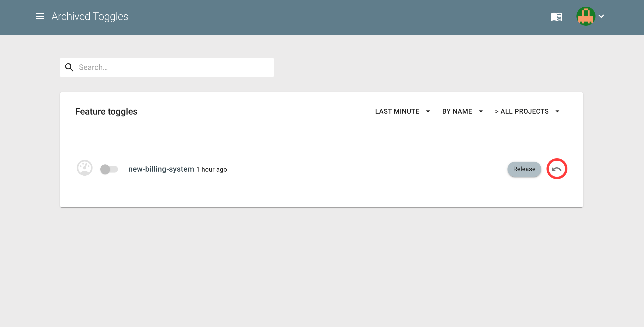
Task: Click the '1 hour ago' timestamp
Action: pos(211,169)
